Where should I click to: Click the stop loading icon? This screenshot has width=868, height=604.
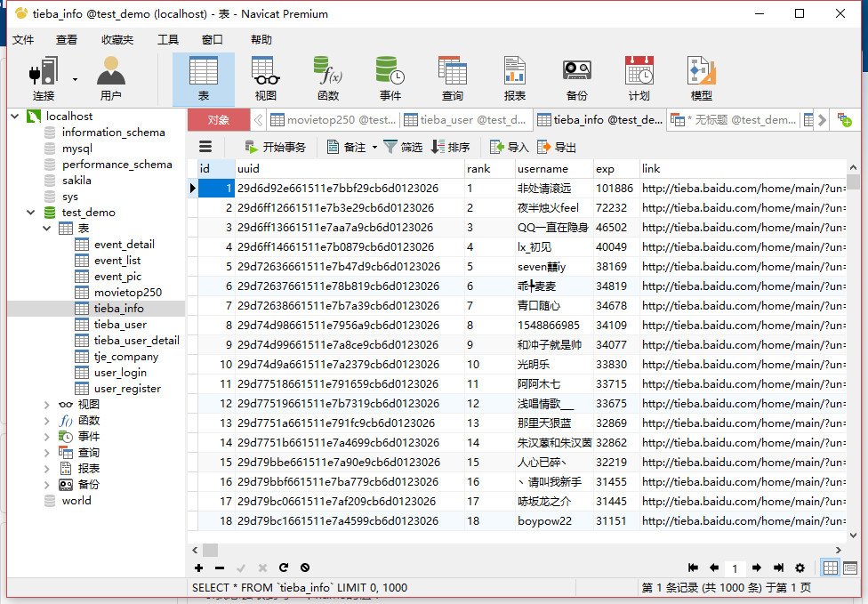point(305,568)
